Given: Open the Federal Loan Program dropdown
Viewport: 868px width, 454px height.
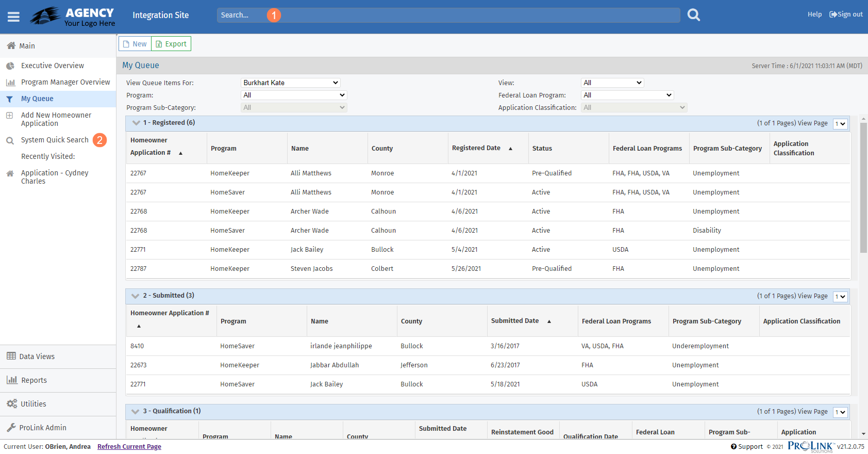Looking at the screenshot, I should point(627,95).
